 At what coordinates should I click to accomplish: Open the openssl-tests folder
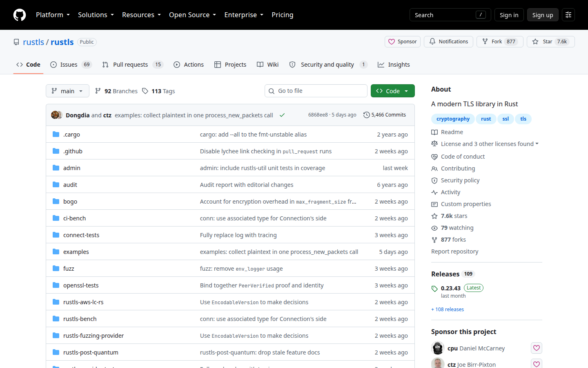81,285
